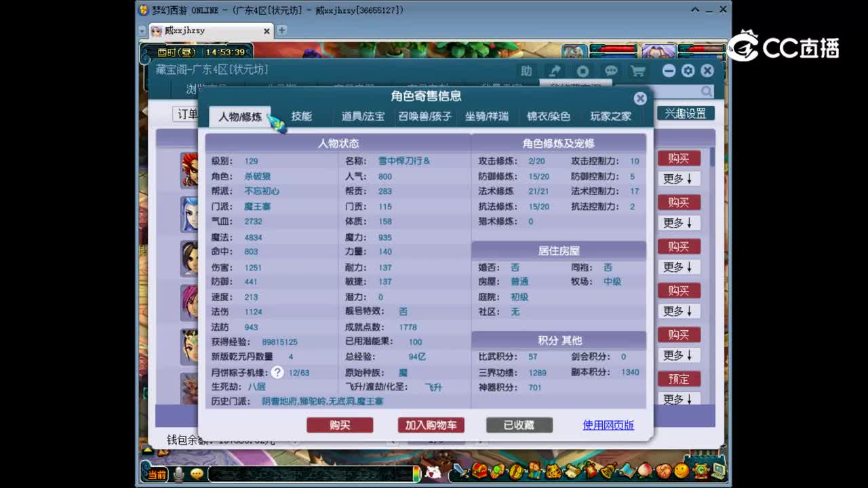Click the 总经验 value 94亿
Image resolution: width=868 pixels, height=488 pixels.
pos(417,357)
